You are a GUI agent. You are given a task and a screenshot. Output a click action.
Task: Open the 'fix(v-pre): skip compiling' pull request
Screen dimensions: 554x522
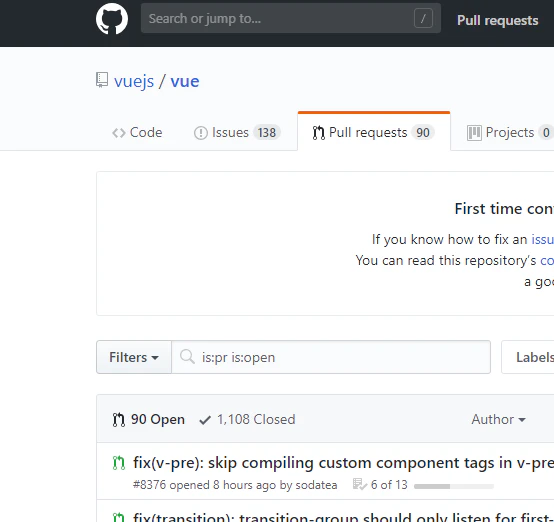(343, 463)
